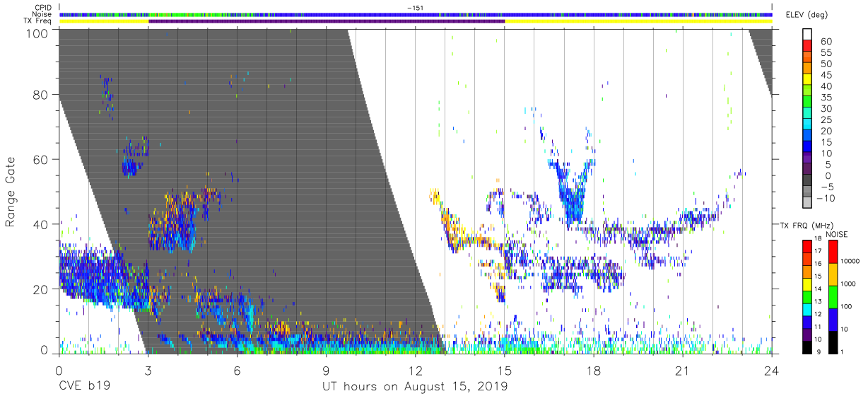Viewport: 868px width, 401px height.
Task: Click the "35" label on the ELEV colorbar
Action: point(825,98)
